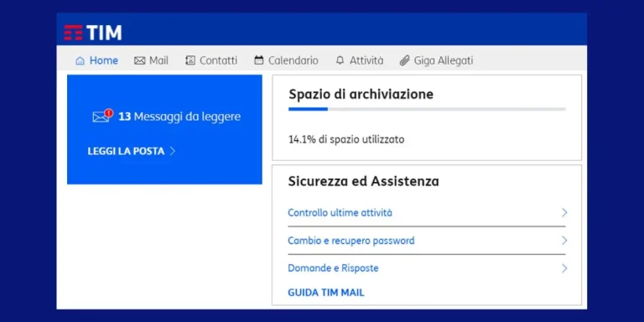Click the TIM logo
Image resolution: width=644 pixels, height=322 pixels.
point(92,33)
